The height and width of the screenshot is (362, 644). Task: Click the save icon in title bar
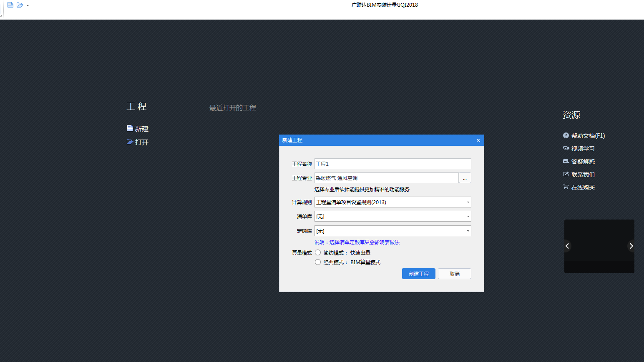[10, 5]
